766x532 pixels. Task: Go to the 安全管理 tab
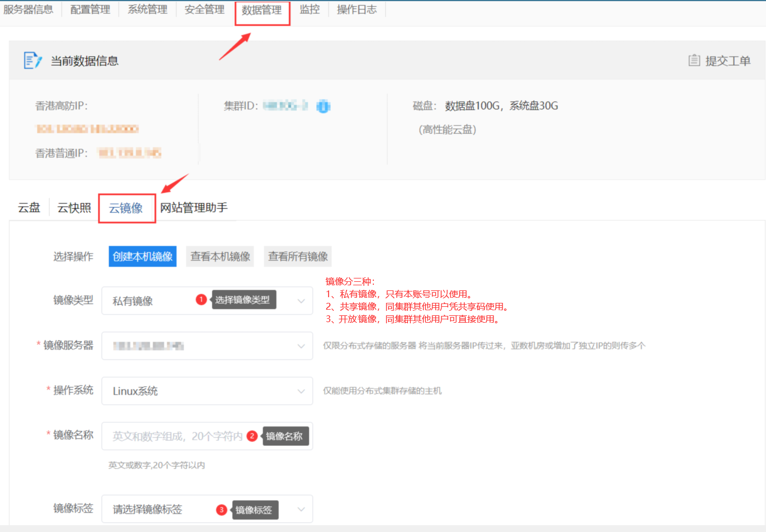pyautogui.click(x=204, y=10)
